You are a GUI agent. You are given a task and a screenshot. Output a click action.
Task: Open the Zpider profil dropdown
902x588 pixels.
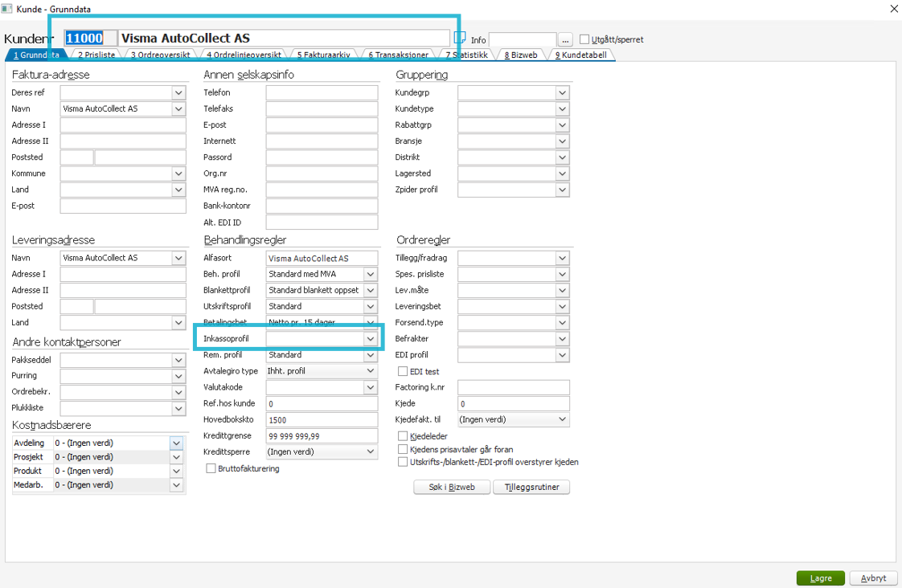point(563,190)
